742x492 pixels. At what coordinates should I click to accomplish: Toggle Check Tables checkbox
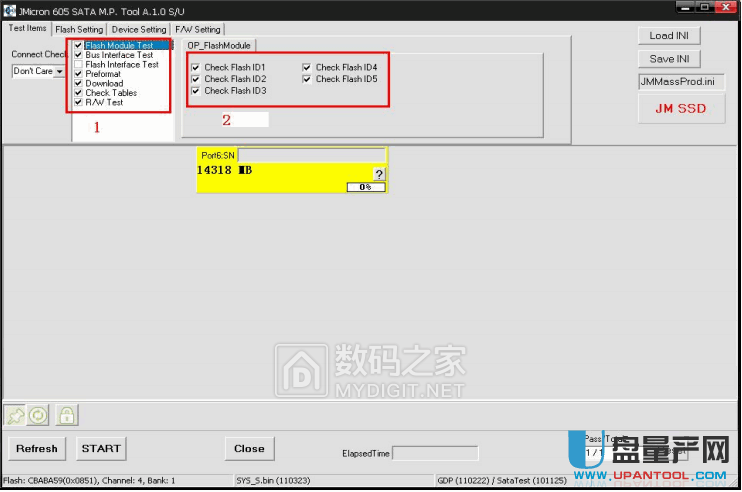pyautogui.click(x=79, y=93)
